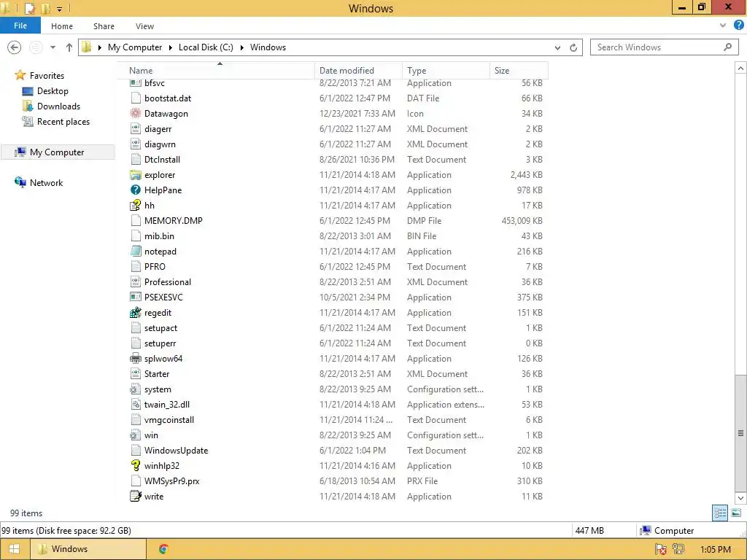Expand My Computer breadcrumb arrow
This screenshot has width=747, height=560.
click(171, 47)
